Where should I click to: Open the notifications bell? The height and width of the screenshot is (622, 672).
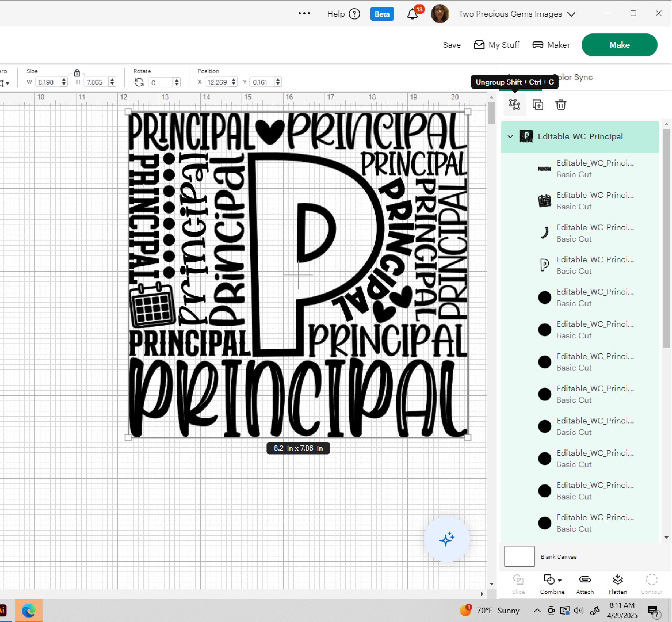(412, 14)
